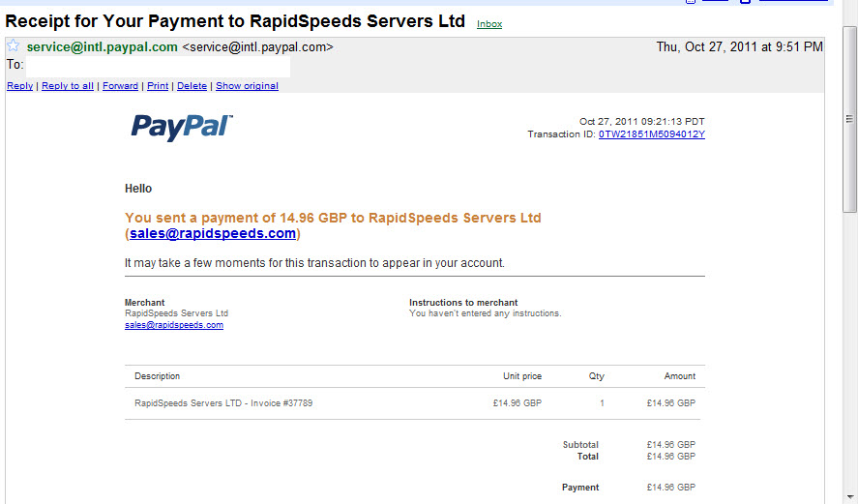The height and width of the screenshot is (504, 858).
Task: Click the Hello greeting text
Action: pyautogui.click(x=138, y=189)
